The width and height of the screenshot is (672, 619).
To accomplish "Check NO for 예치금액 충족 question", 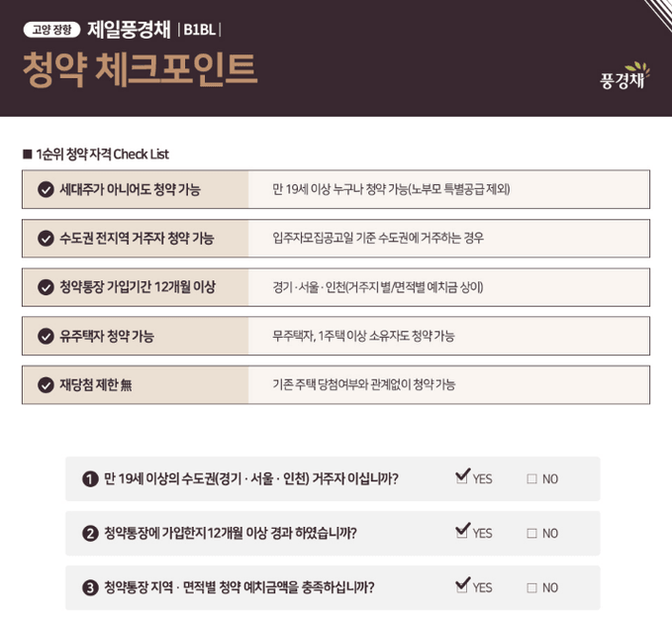I will tap(531, 587).
